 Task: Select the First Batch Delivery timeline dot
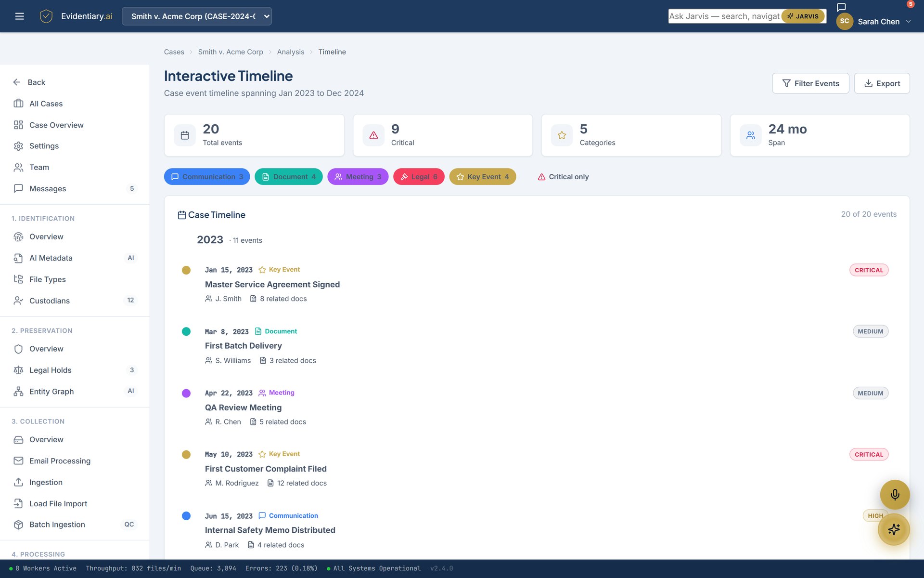[186, 331]
